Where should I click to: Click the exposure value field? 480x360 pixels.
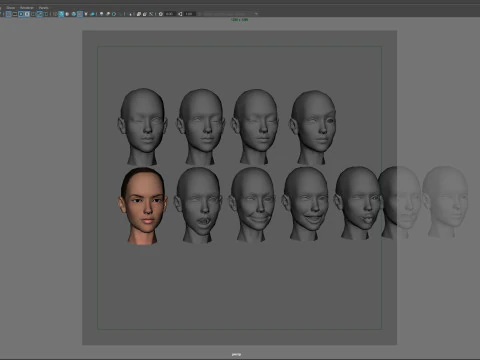click(x=170, y=14)
